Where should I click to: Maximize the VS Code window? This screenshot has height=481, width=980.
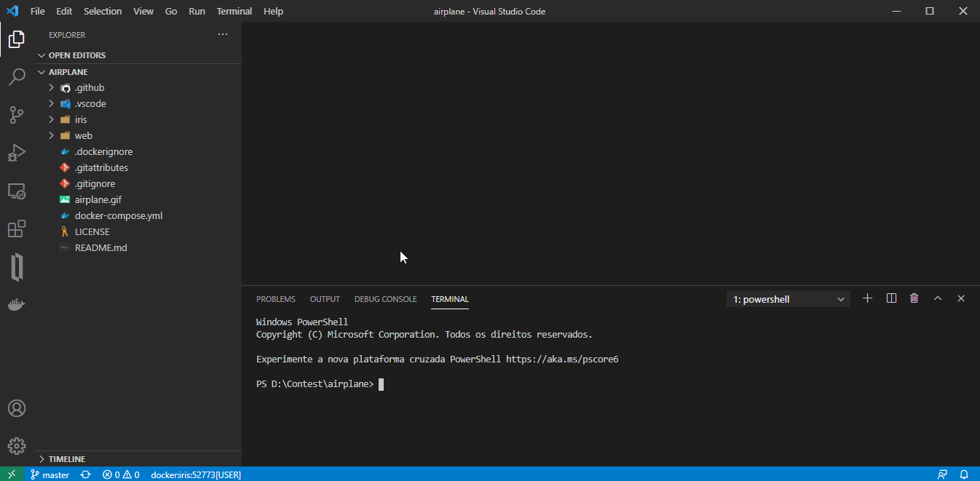click(x=930, y=11)
